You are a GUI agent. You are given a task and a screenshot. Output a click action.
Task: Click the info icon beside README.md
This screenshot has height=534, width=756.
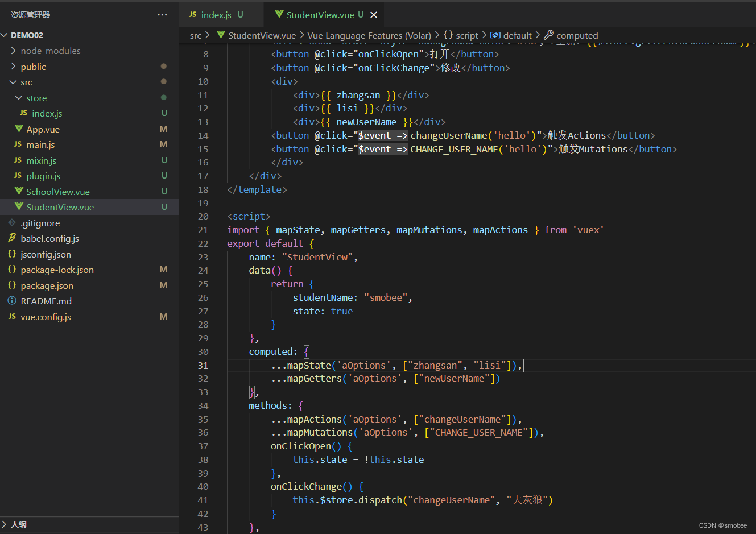click(x=12, y=300)
